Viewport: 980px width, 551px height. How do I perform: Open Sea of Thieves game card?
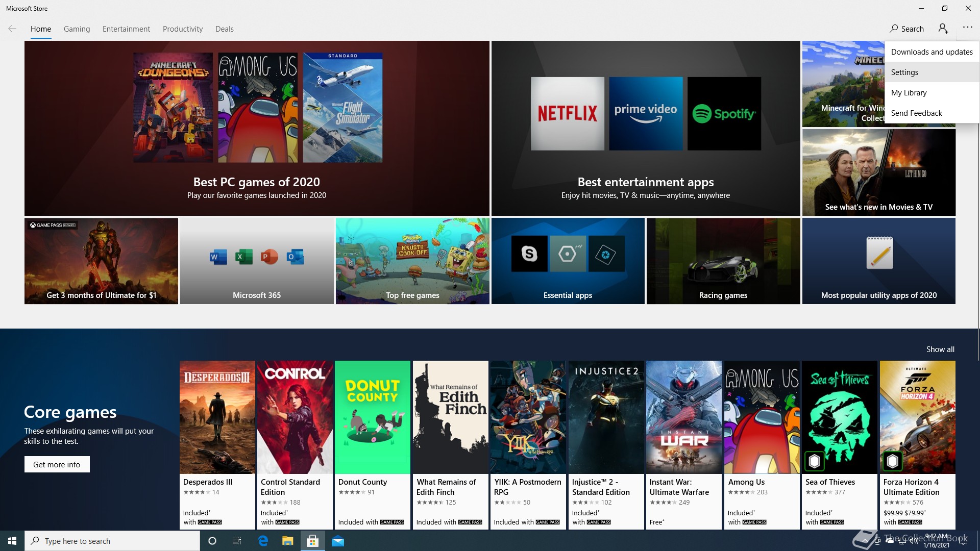[840, 445]
